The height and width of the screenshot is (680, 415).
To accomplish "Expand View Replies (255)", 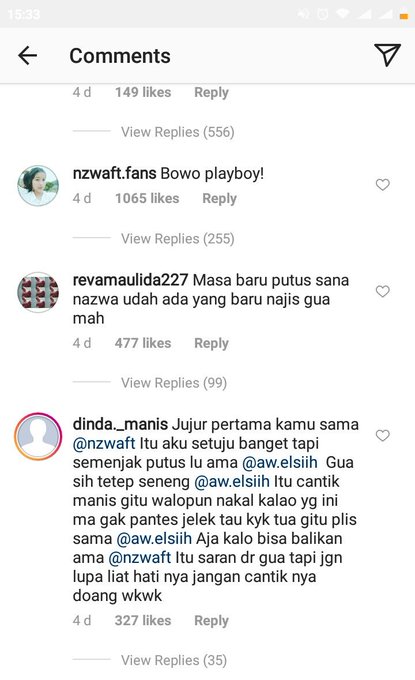I will coord(177,239).
